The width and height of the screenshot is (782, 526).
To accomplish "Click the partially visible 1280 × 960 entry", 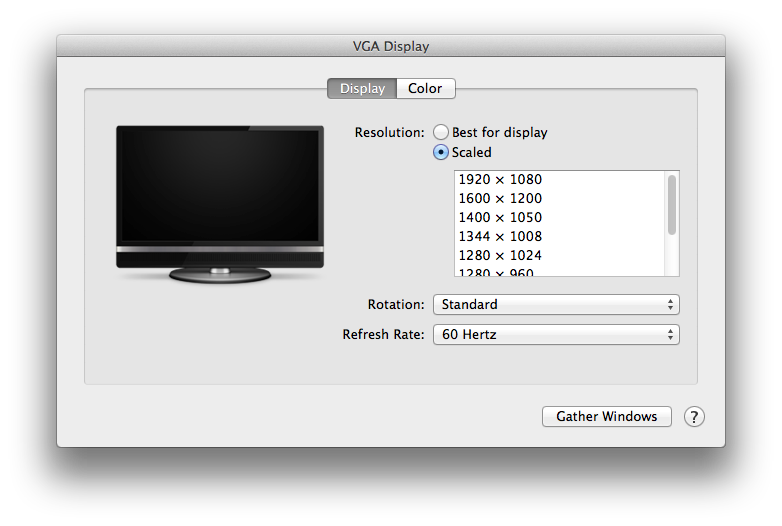I will pos(500,271).
